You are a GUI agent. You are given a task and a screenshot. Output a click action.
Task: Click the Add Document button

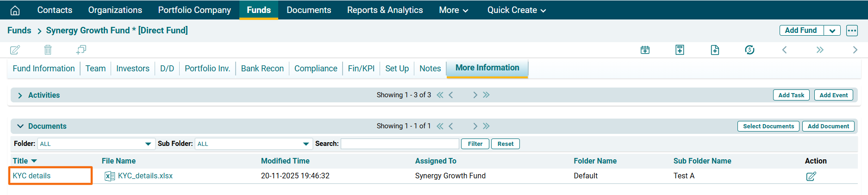coord(828,126)
